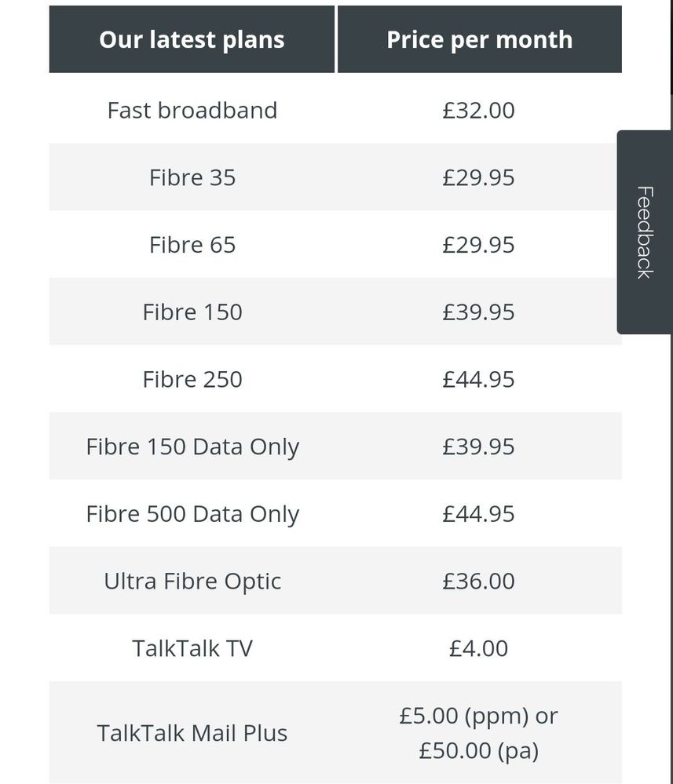Select the TalkTalk Mail Plus plan name
Image resolution: width=673 pixels, height=784 pixels.
click(192, 733)
